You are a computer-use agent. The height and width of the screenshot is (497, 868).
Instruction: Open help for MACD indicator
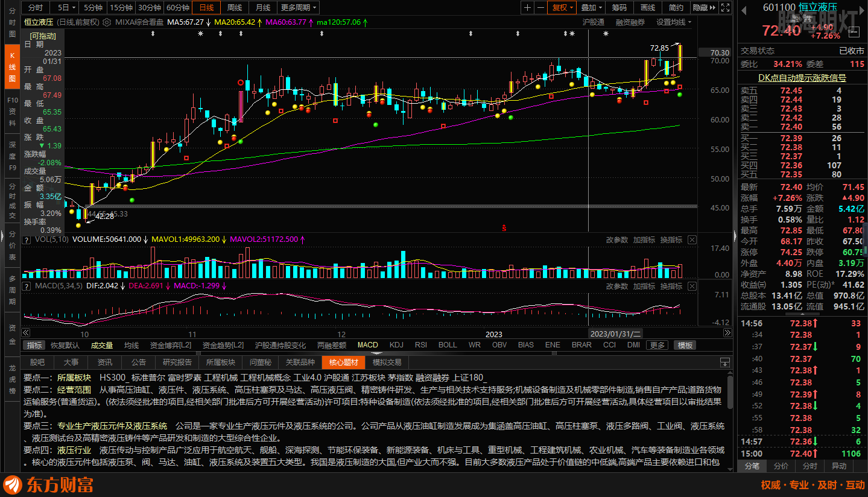[x=26, y=286]
